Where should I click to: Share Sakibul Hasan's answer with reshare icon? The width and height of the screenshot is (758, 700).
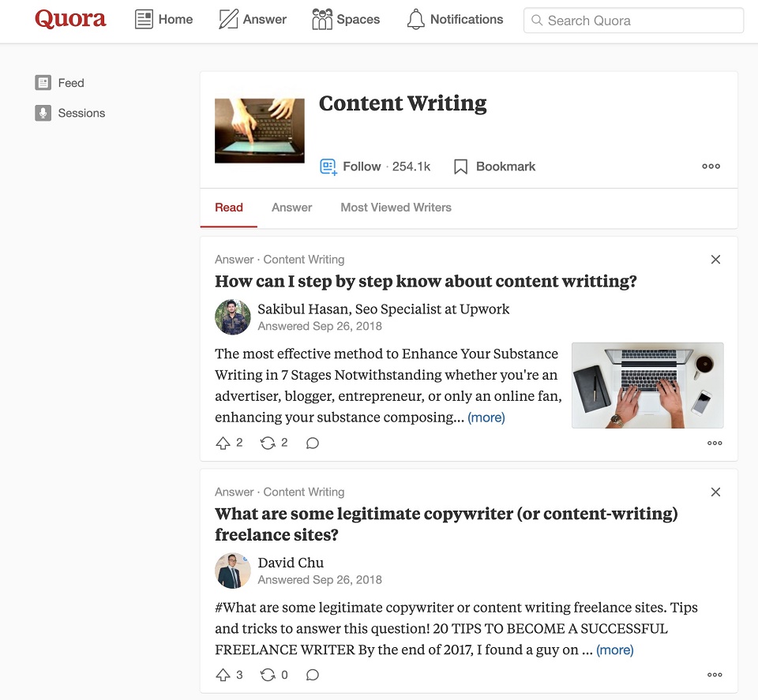(268, 443)
